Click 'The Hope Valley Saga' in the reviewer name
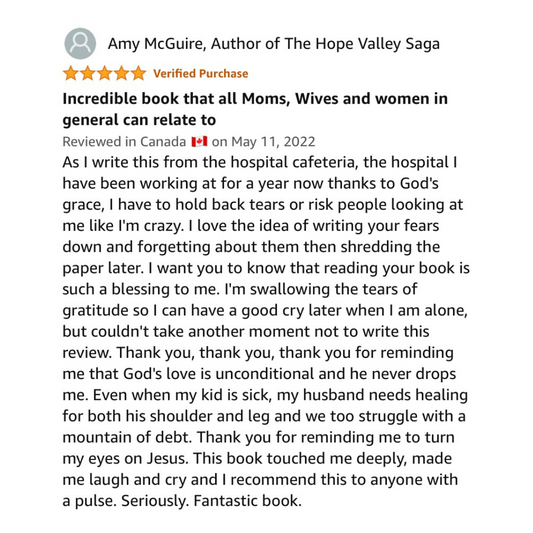533x533 pixels. [x=362, y=44]
